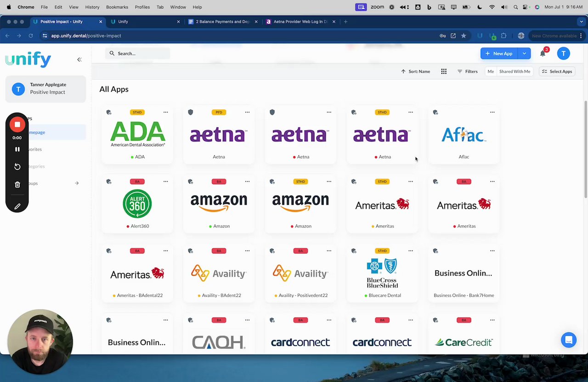
Task: Expand the Groups sidebar arrow
Action: pyautogui.click(x=77, y=183)
